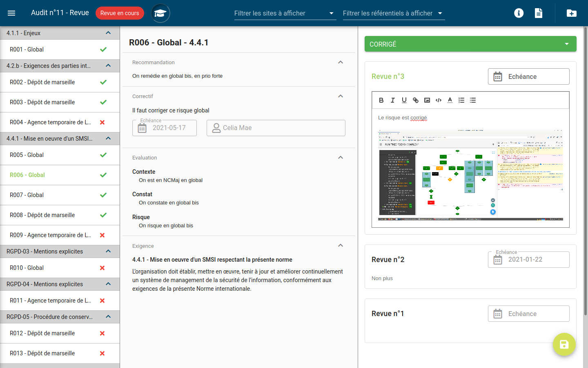Open the hamburger navigation menu
The image size is (588, 368).
pyautogui.click(x=11, y=12)
